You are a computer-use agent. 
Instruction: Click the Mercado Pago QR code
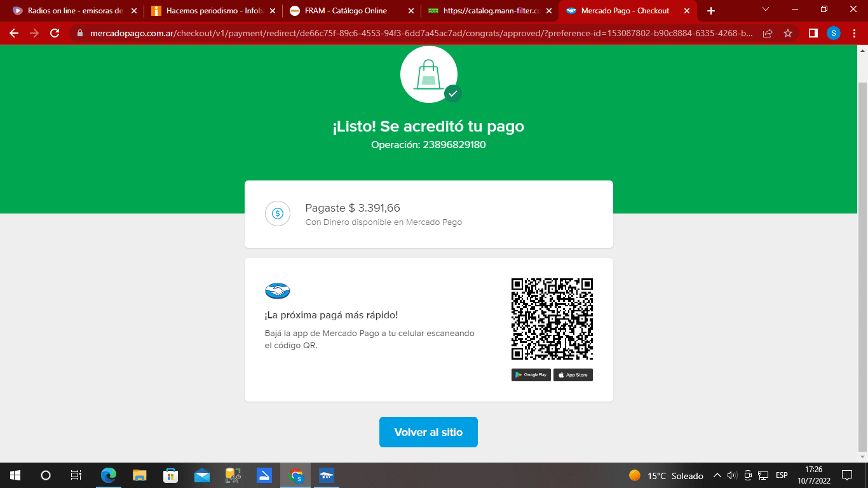click(x=552, y=319)
